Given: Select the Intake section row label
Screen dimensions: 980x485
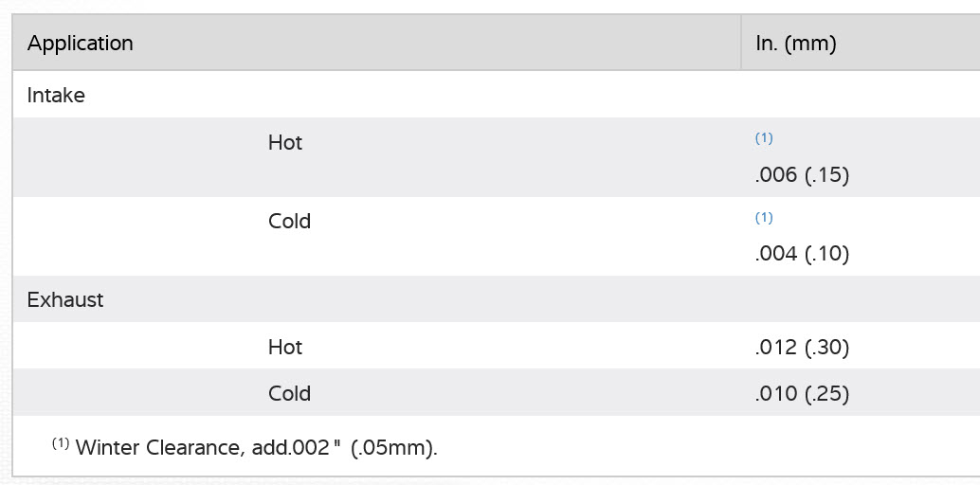Looking at the screenshot, I should pyautogui.click(x=56, y=96).
